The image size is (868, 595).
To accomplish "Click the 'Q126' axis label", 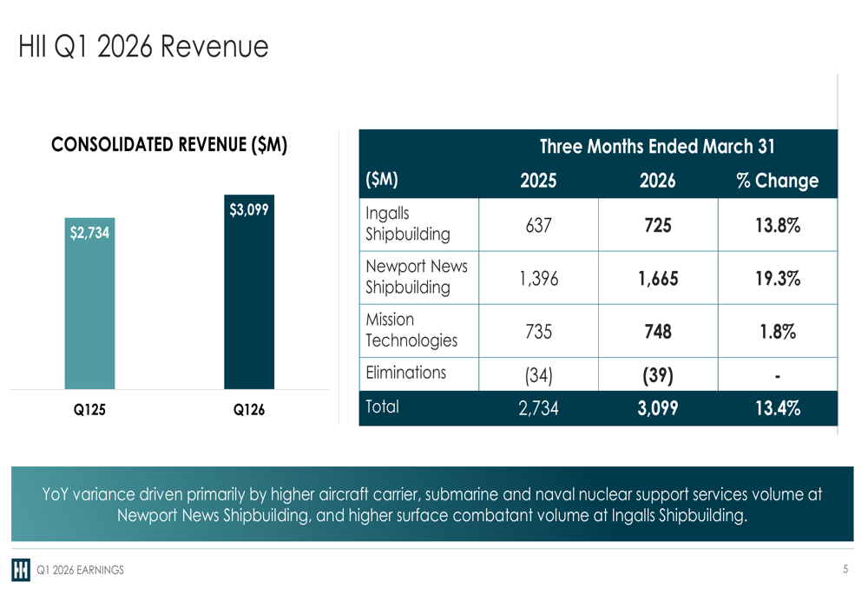I will pos(249,409).
